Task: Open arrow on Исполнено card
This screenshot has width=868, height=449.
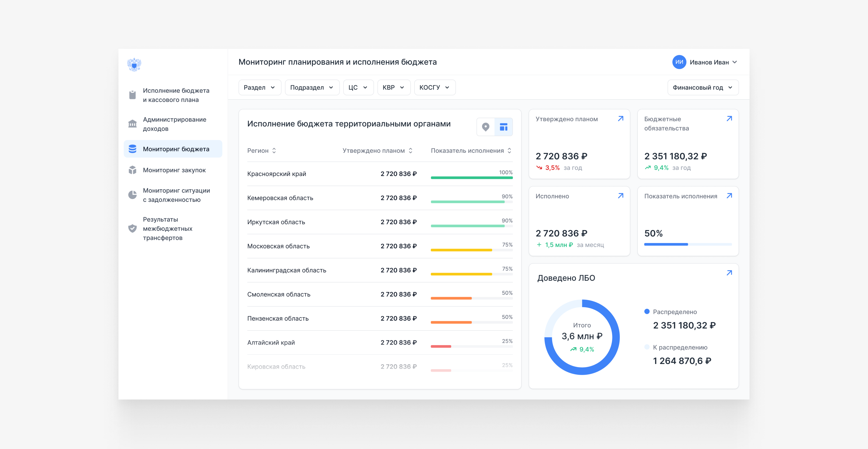Action: (620, 196)
